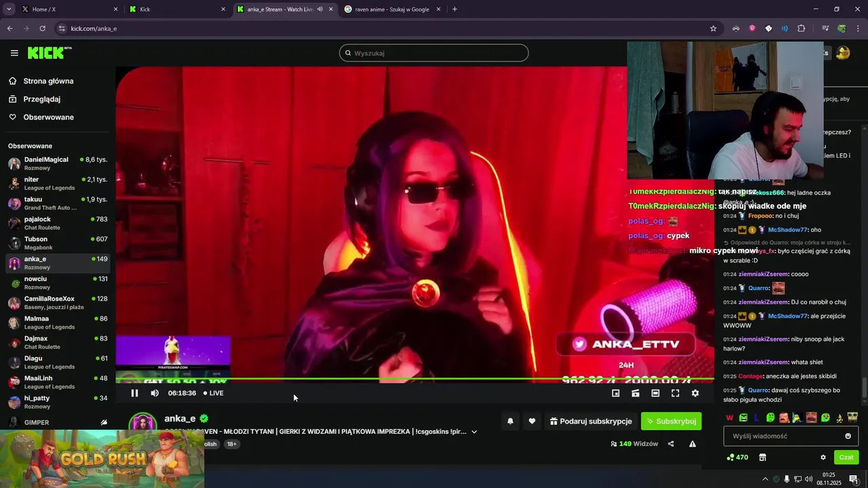The width and height of the screenshot is (868, 488).
Task: Mute the stream volume speaker icon
Action: pos(155,393)
